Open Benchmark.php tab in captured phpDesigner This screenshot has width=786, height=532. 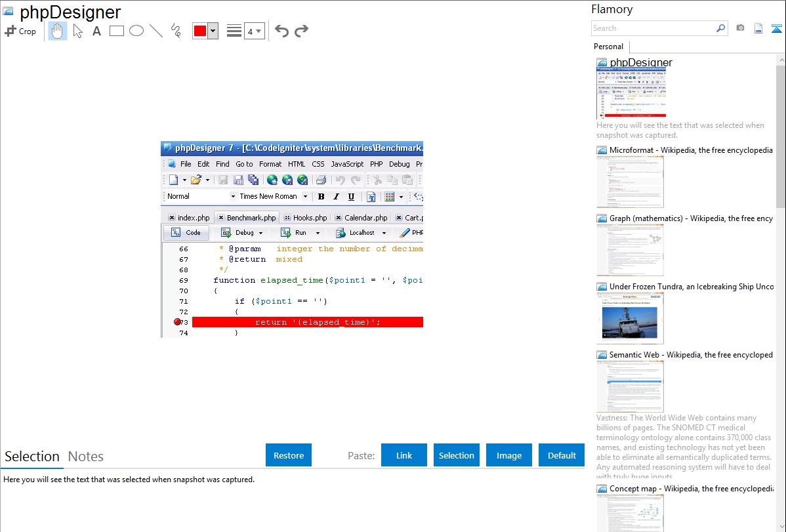point(247,218)
